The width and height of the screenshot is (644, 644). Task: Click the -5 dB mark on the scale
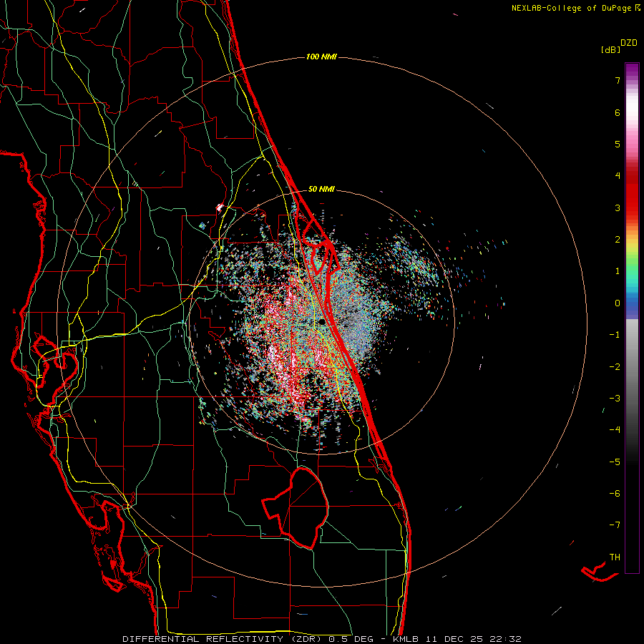615,462
